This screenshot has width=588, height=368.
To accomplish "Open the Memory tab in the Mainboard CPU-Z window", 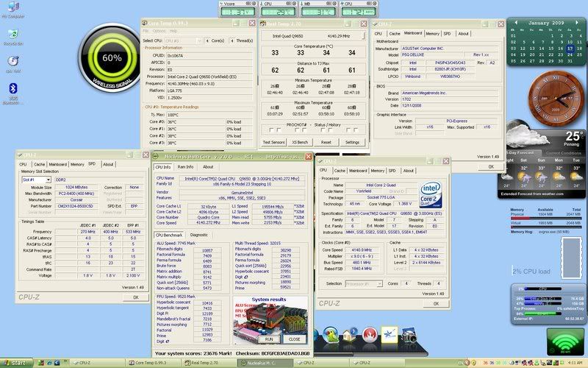I will pos(432,33).
